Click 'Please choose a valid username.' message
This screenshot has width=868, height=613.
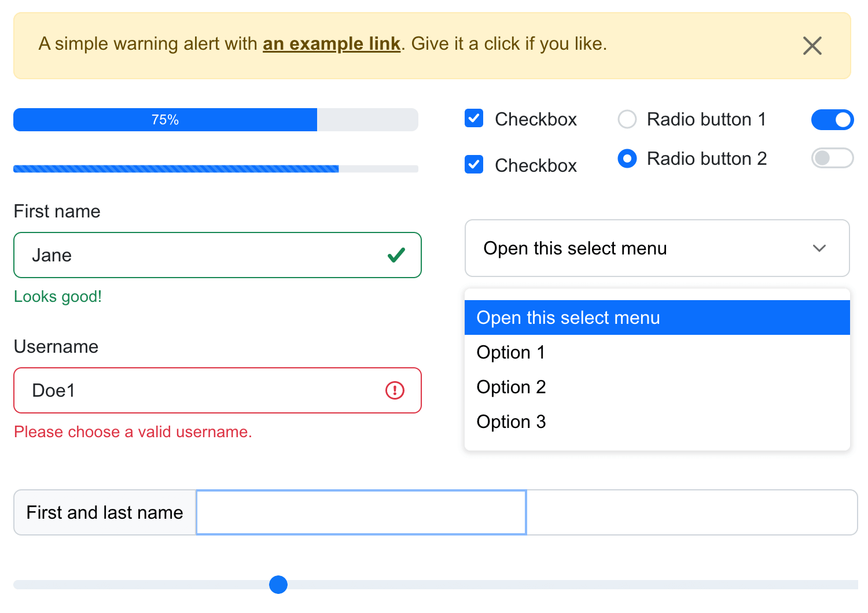[133, 432]
